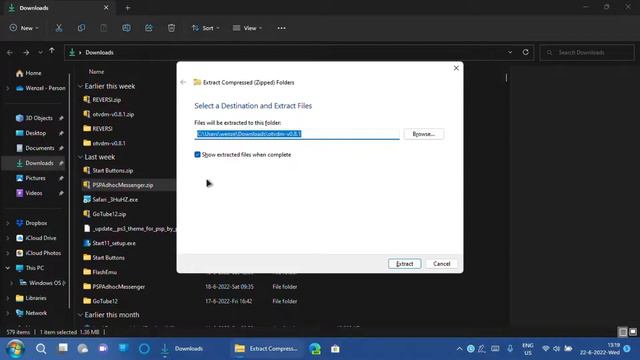640x360 pixels.
Task: Toggle Show extracted files when complete
Action: tap(198, 155)
